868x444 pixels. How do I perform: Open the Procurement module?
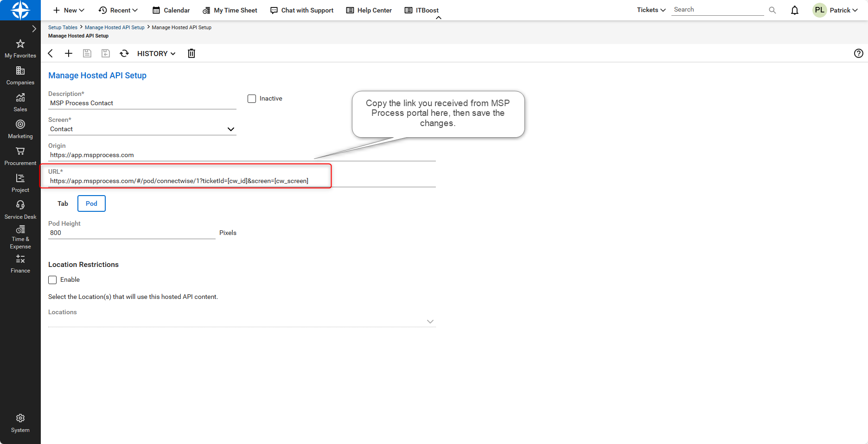click(20, 157)
